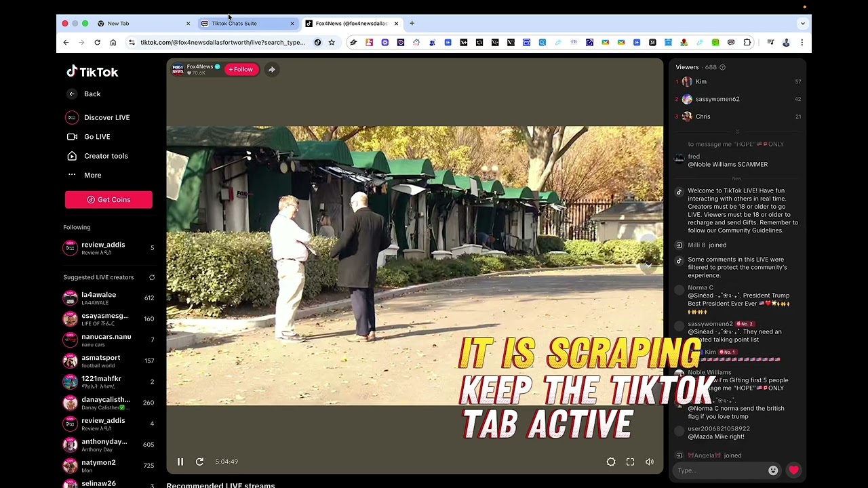The width and height of the screenshot is (868, 488).
Task: Click the share arrow next to Follow
Action: pos(271,69)
